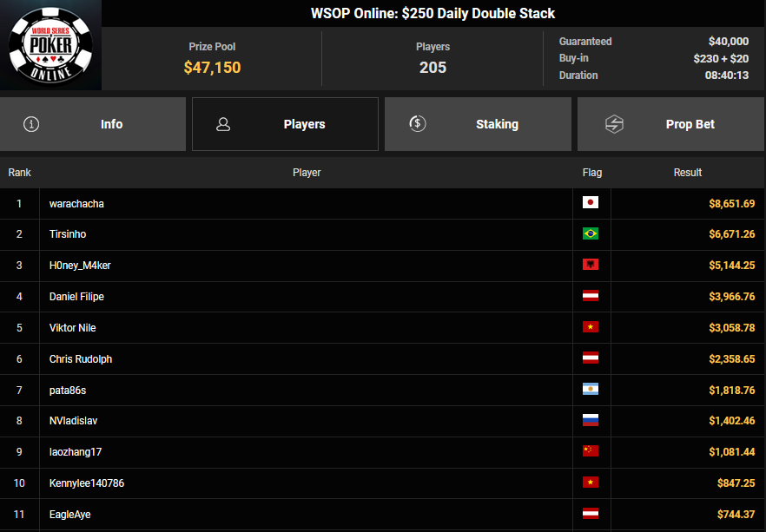766x532 pixels.
Task: Click the Russia flag beside NVladislav
Action: point(591,421)
